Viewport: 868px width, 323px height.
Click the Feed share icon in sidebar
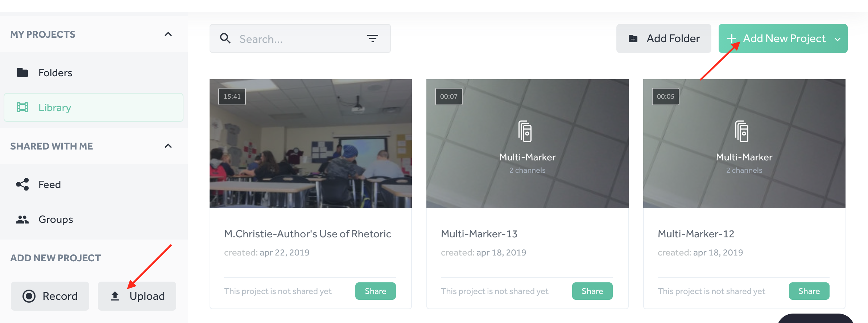[x=22, y=184]
